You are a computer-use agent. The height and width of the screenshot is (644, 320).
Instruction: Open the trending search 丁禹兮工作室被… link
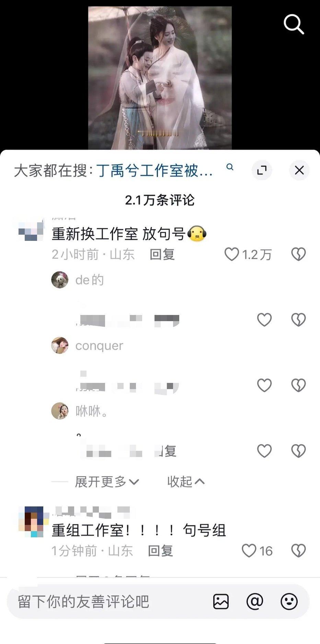tap(155, 171)
